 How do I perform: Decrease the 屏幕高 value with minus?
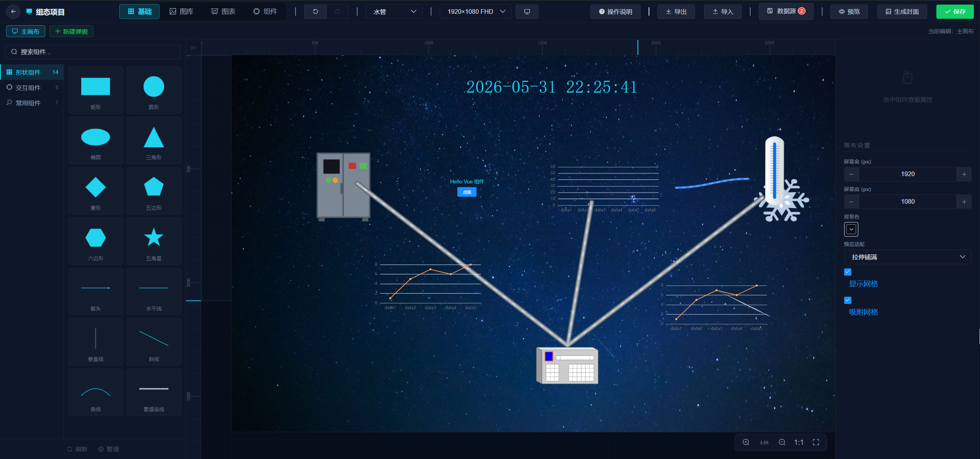point(851,202)
